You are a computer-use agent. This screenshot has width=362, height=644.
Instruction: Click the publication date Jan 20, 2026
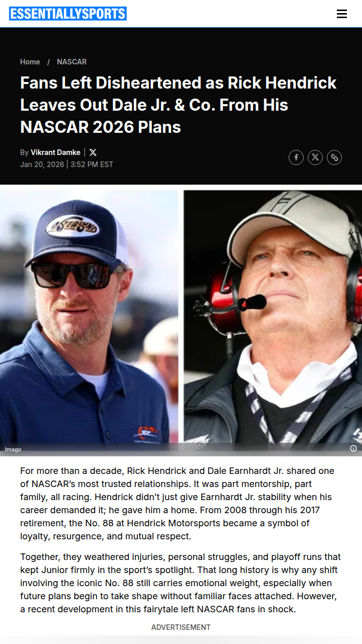pyautogui.click(x=42, y=165)
